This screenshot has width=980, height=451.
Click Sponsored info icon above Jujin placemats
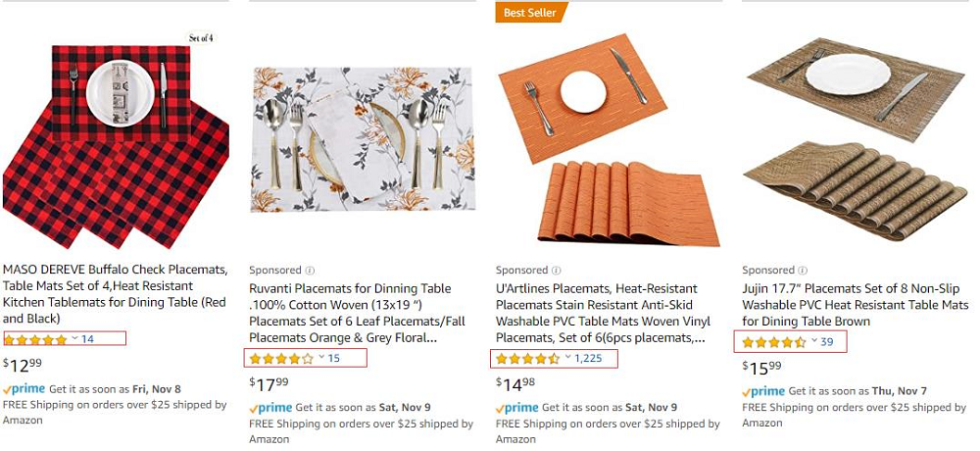[x=802, y=271]
